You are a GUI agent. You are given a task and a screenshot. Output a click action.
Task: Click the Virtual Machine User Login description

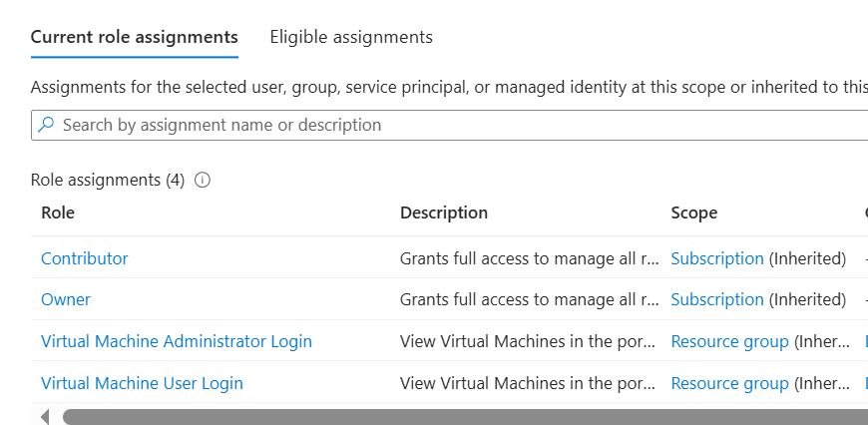pos(530,383)
